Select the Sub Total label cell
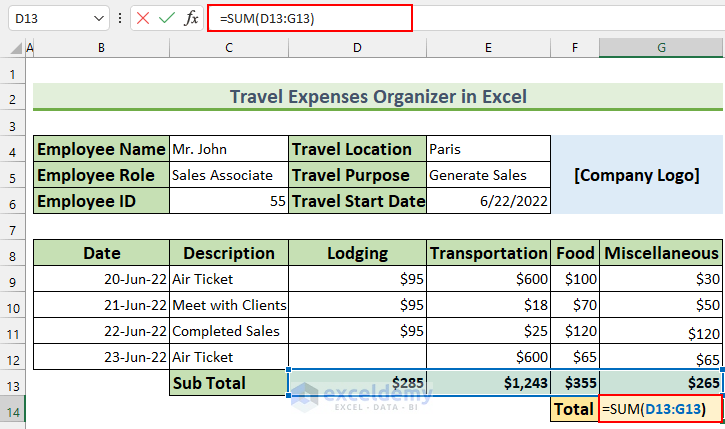Viewport: 725px width, 429px height. click(x=229, y=383)
